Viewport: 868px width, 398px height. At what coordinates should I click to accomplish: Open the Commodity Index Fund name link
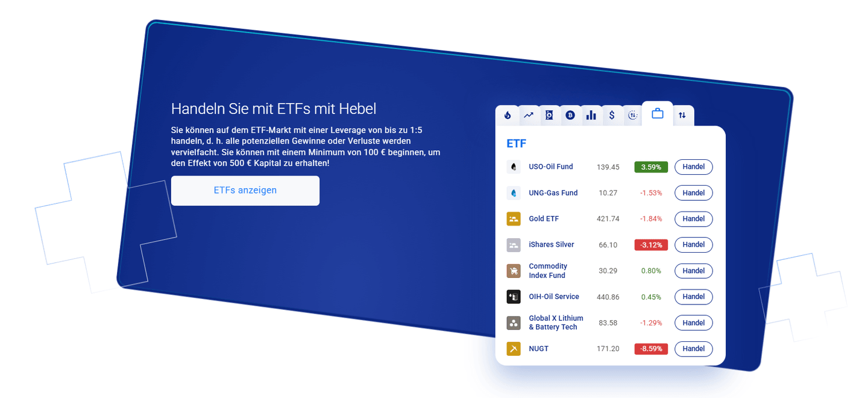tap(548, 271)
